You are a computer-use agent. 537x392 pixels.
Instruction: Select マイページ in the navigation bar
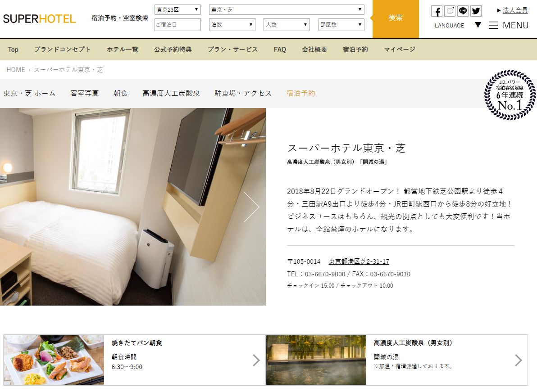[x=399, y=49]
